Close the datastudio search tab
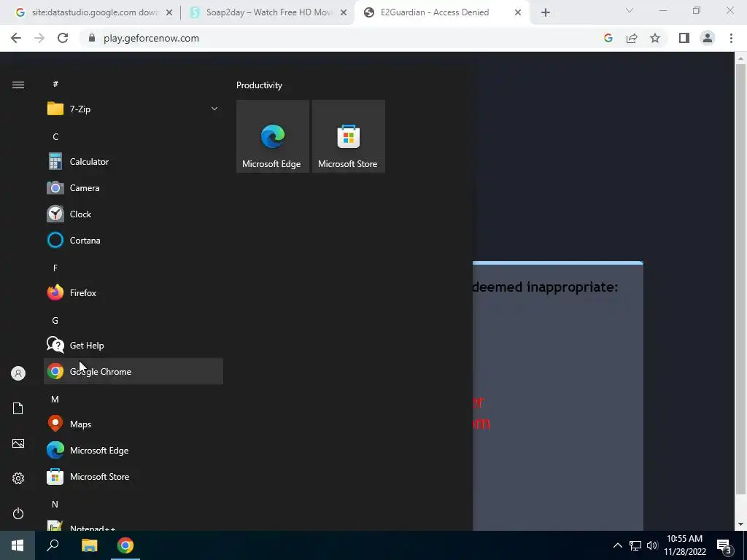 169,12
